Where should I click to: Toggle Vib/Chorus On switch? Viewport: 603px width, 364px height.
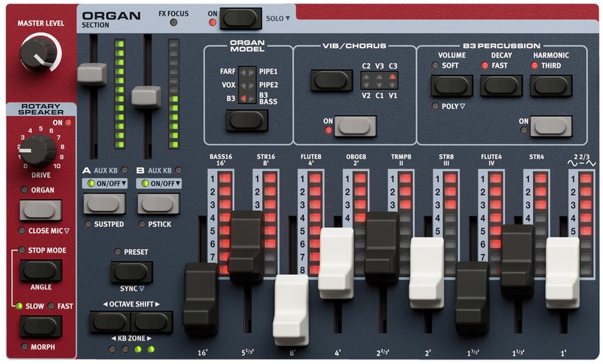[x=355, y=126]
